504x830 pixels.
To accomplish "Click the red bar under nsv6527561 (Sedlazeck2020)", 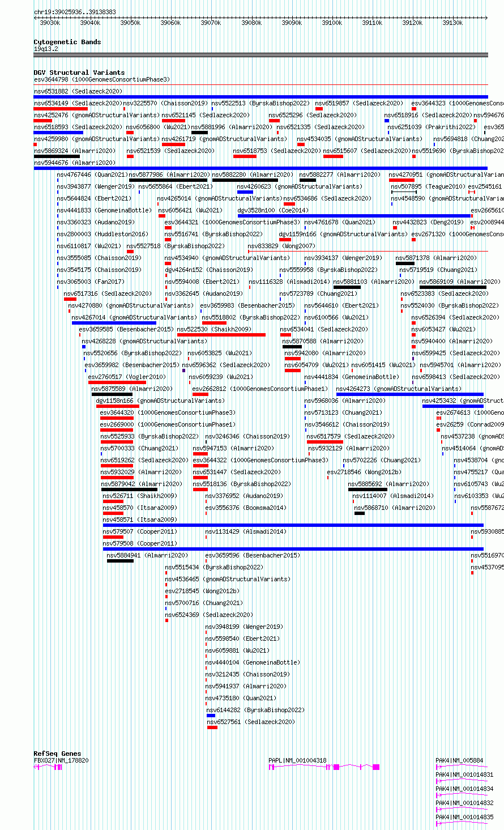I will pos(212,727).
